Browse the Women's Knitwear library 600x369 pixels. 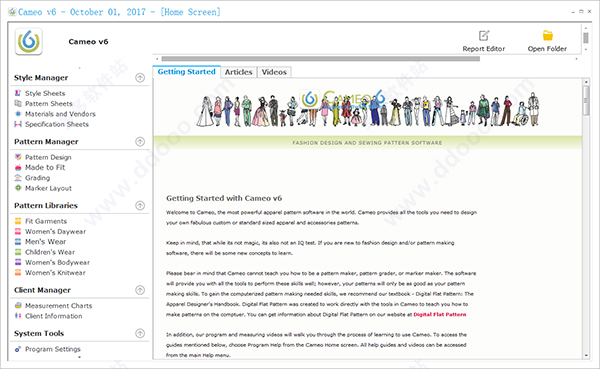tap(55, 273)
